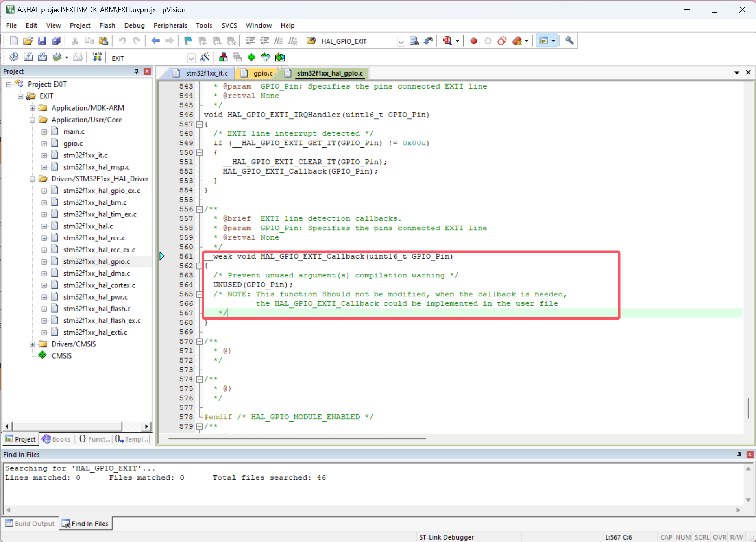
Task: Open the Peripherals menu
Action: point(170,25)
